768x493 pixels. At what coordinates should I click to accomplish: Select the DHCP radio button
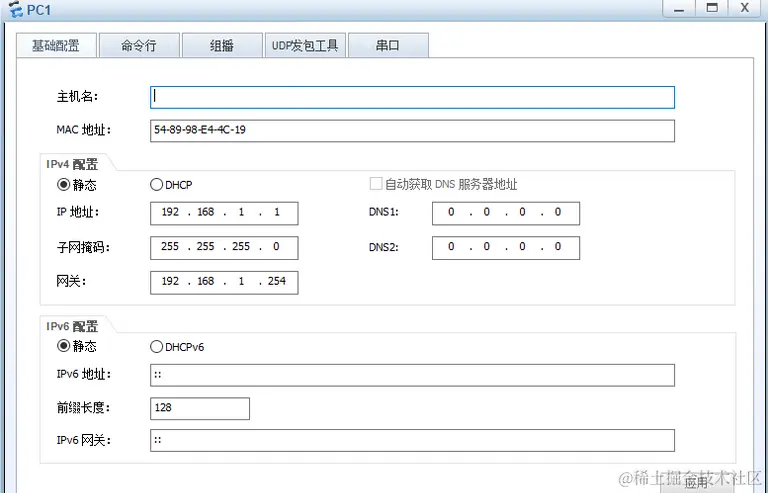pos(156,185)
